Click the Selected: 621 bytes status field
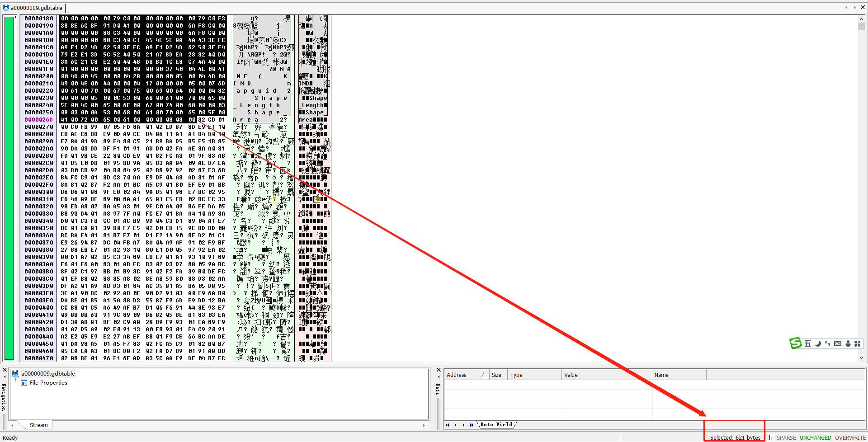Image resolution: width=868 pixels, height=442 pixels. (735, 437)
